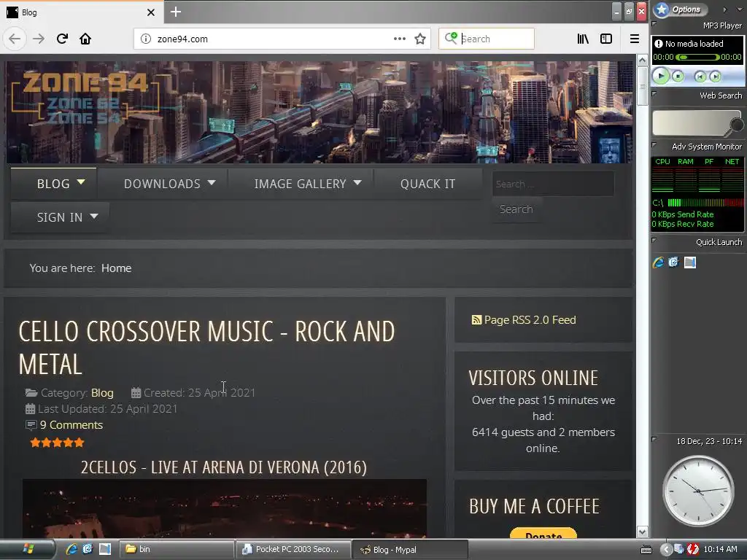
Task: Open the DOWNLOADS navigation menu
Action: click(x=162, y=184)
